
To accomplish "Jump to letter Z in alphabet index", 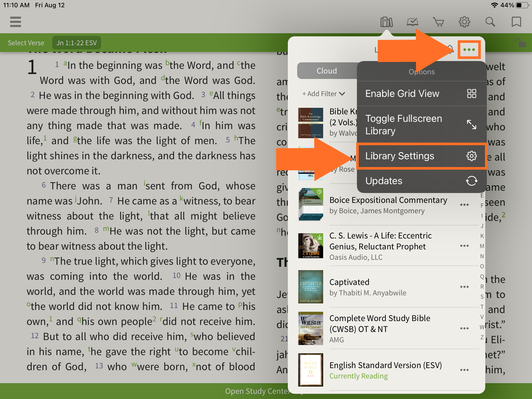I will 482,337.
